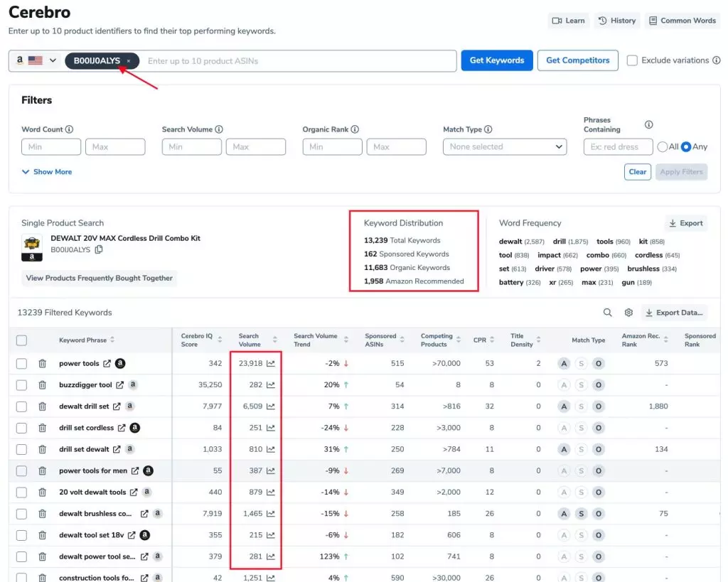The height and width of the screenshot is (582, 728).
Task: Click the Amazon icon beside buzzdigger tool
Action: click(132, 385)
